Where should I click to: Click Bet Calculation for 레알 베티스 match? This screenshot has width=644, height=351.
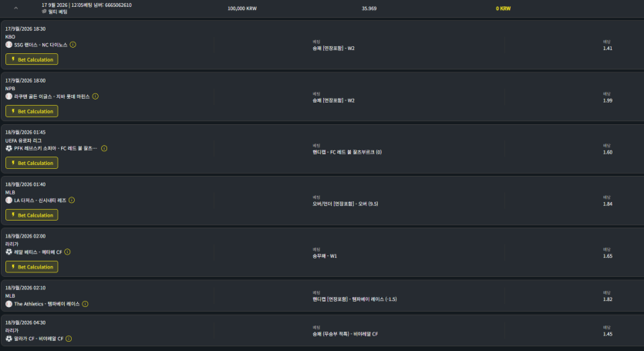(x=32, y=267)
